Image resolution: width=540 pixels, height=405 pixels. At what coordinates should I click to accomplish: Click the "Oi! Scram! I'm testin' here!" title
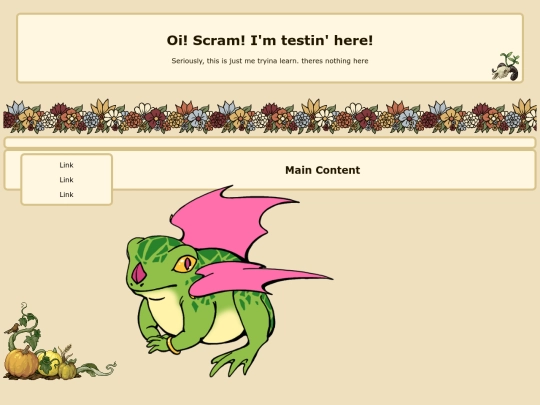coord(270,40)
